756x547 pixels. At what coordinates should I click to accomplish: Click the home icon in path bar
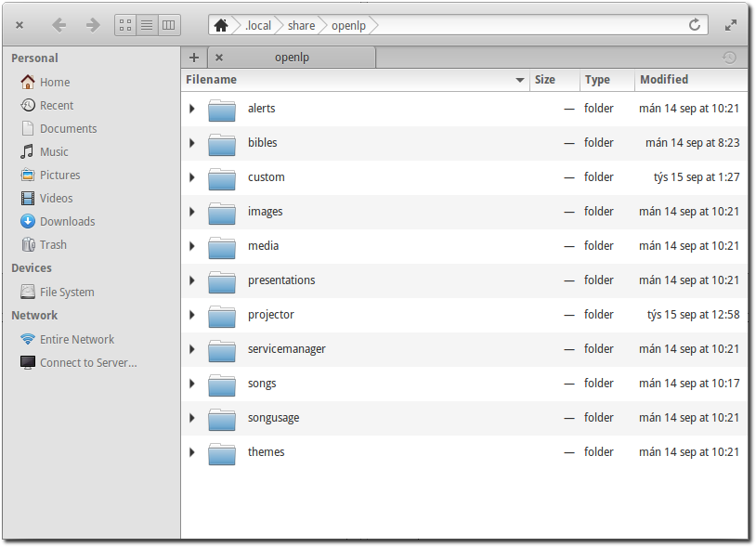221,25
